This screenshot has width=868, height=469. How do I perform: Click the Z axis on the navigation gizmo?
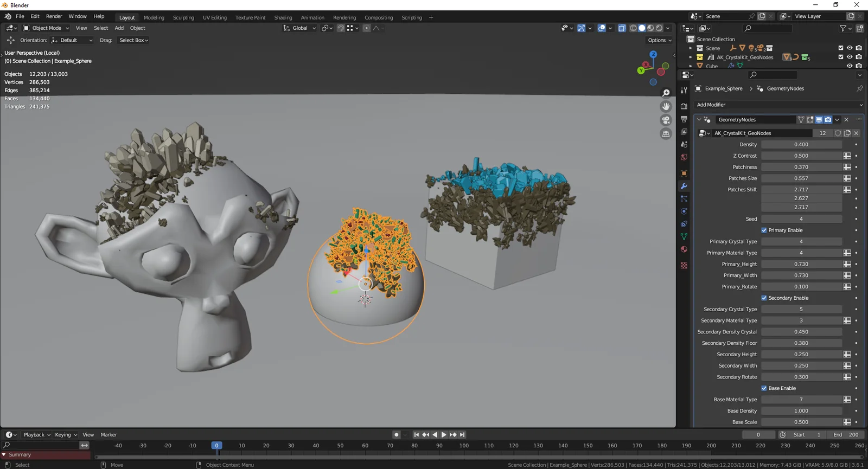pos(653,54)
